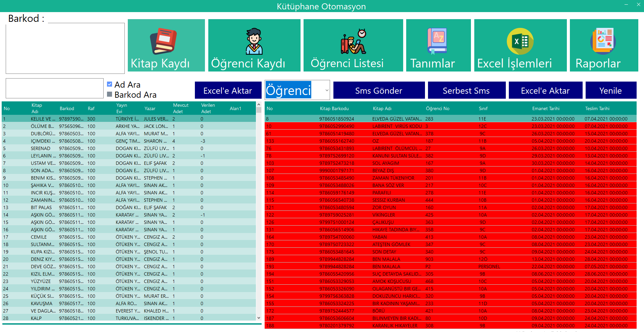Select the YÜZYÜZE book row

(x=129, y=281)
